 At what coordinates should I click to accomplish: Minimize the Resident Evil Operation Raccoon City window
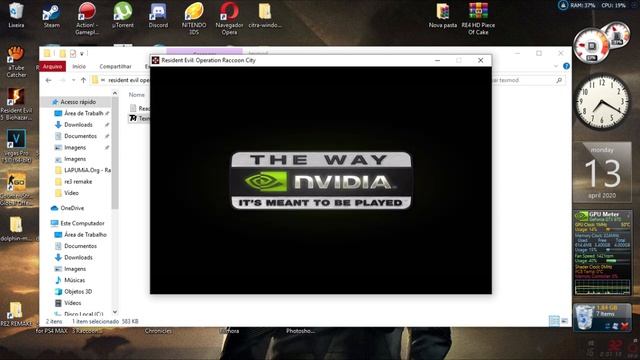[x=438, y=60]
